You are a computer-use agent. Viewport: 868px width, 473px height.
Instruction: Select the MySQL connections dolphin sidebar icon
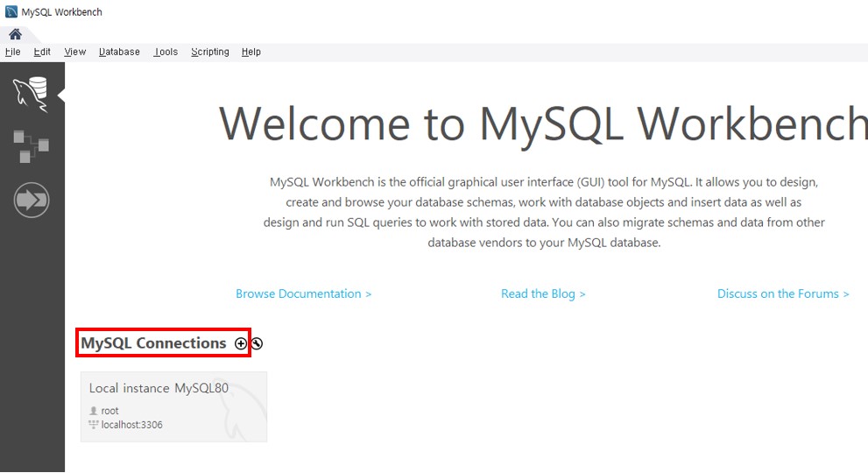click(x=31, y=95)
